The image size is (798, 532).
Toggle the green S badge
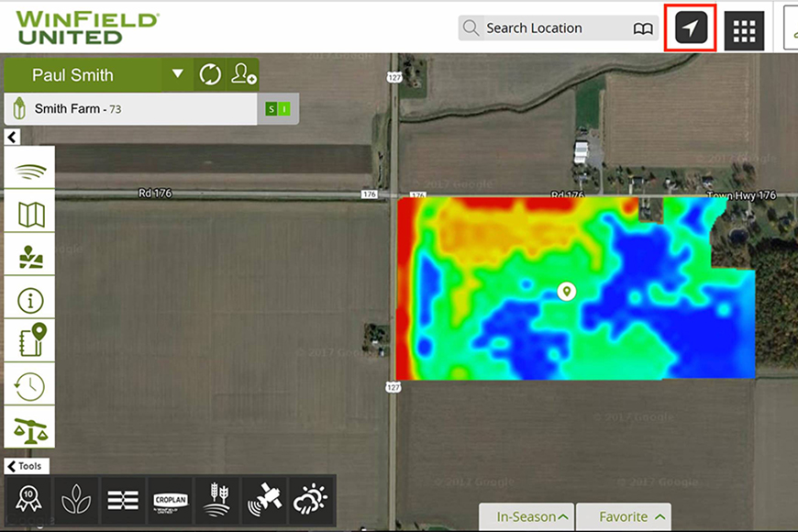tap(271, 109)
